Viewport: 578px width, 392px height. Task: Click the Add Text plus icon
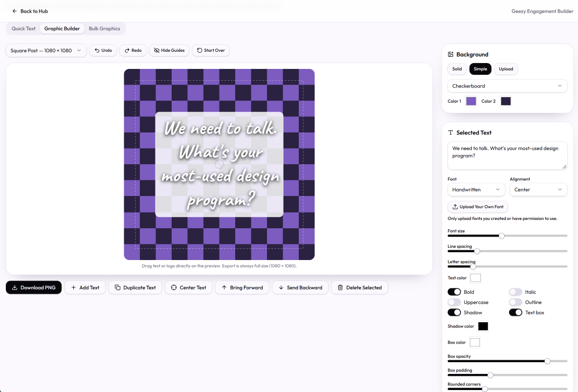click(x=74, y=288)
